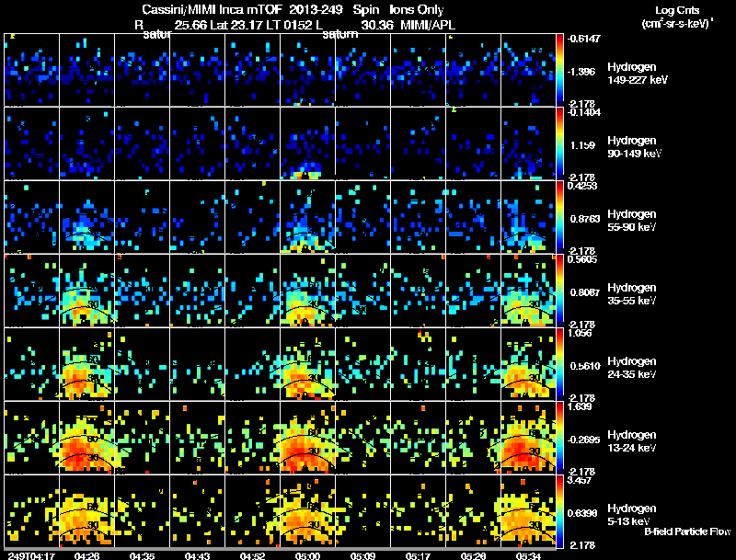The image size is (736, 560).
Task: Click the '05:34' time axis label
Action: pos(528,555)
